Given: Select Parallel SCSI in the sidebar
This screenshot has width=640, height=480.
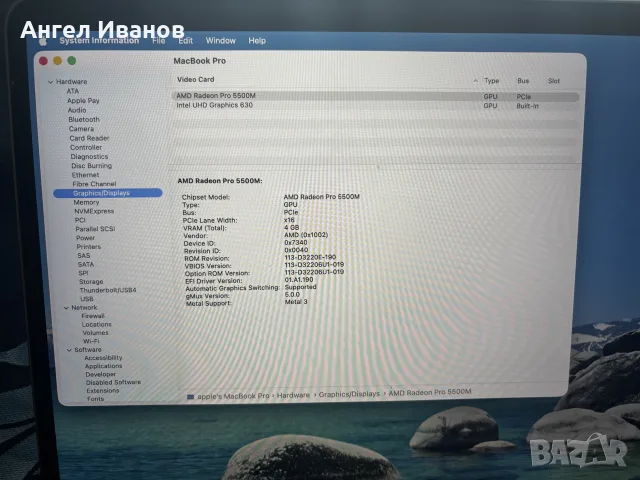Looking at the screenshot, I should 95,229.
